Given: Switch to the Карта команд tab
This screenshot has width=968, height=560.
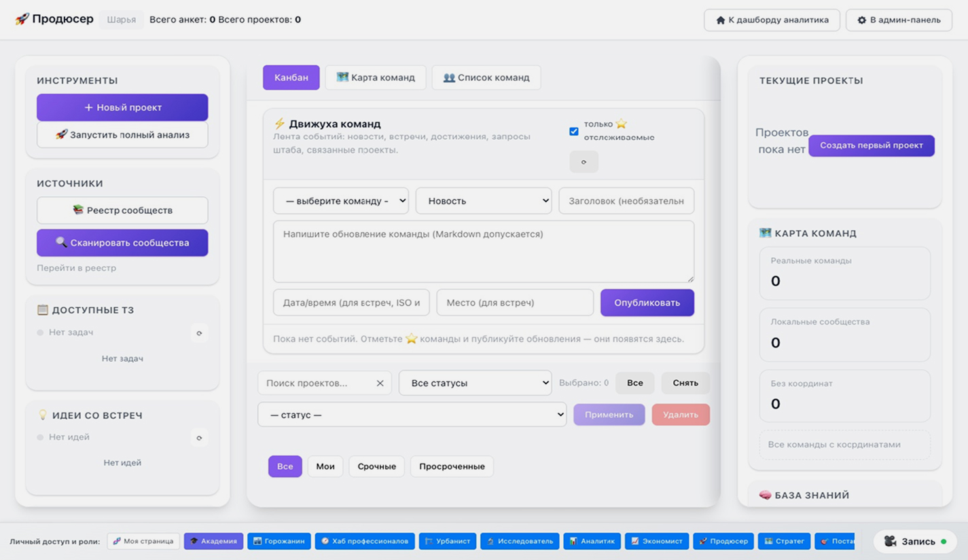Looking at the screenshot, I should (376, 77).
